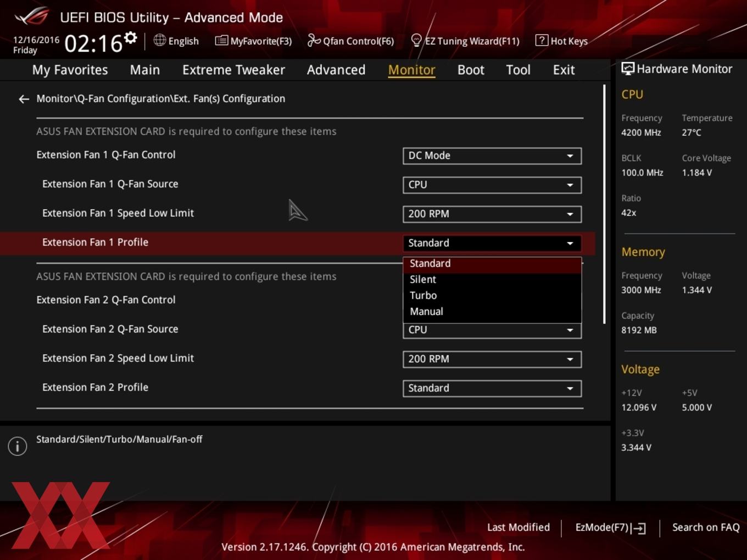The width and height of the screenshot is (747, 560).
Task: Click the 02:16 clock display
Action: [x=93, y=43]
